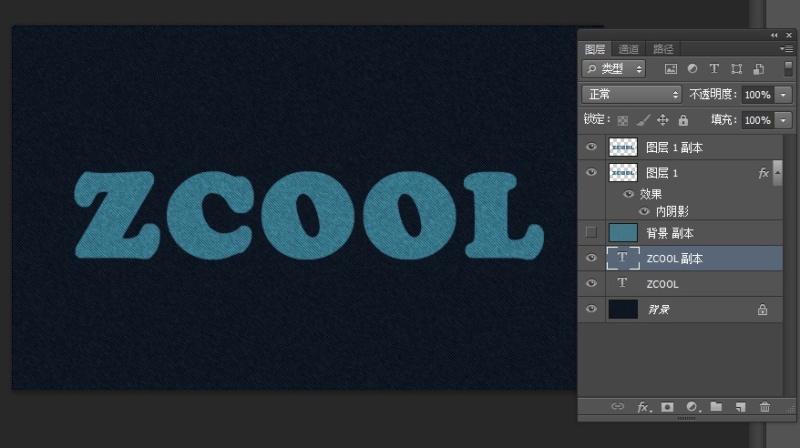Filter layers by pixel image icon
This screenshot has height=448, width=800.
click(670, 69)
